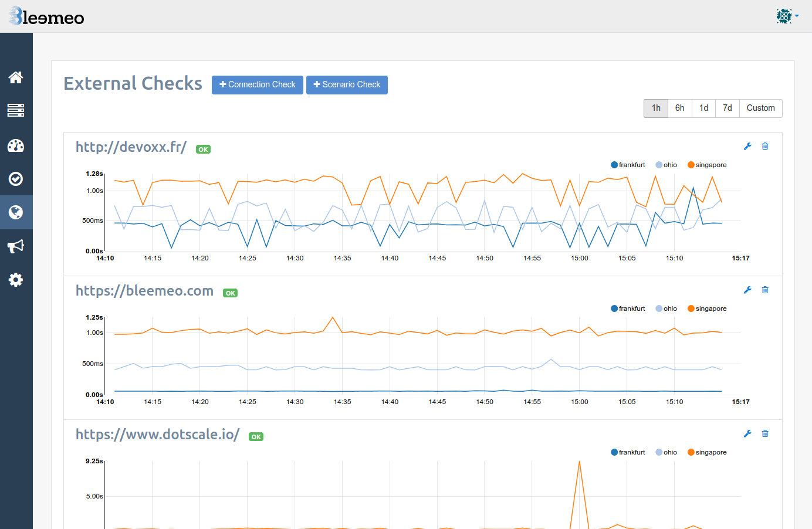
Task: Click the External Checks page heading
Action: 133,83
